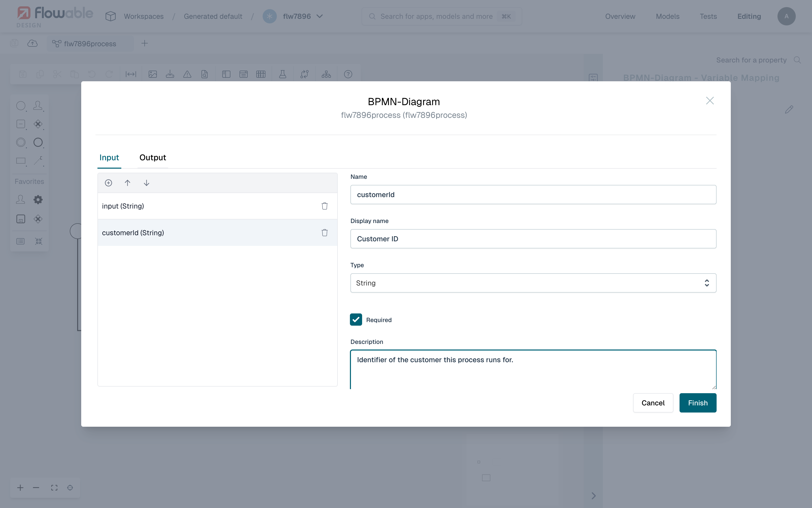The height and width of the screenshot is (508, 812).
Task: Delete the customerId (String) row via its trash icon
Action: click(x=325, y=232)
